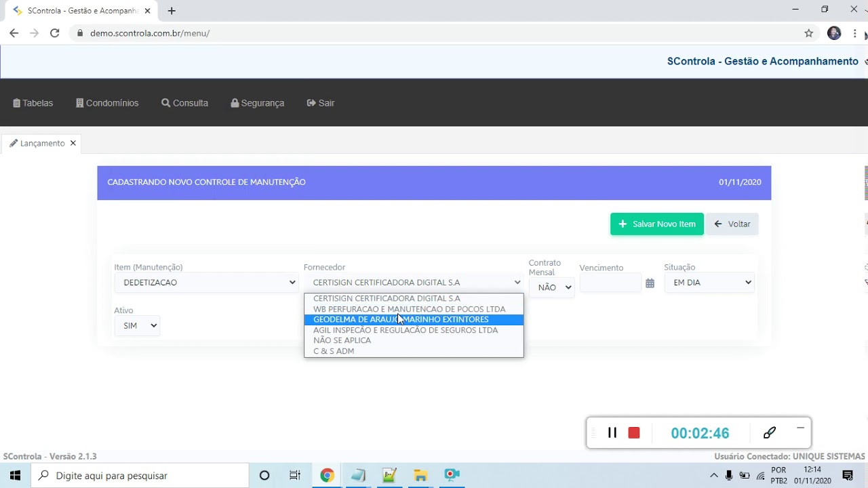Open the Item (Manutenção) dropdown
Screen dimensions: 868x488
207,283
